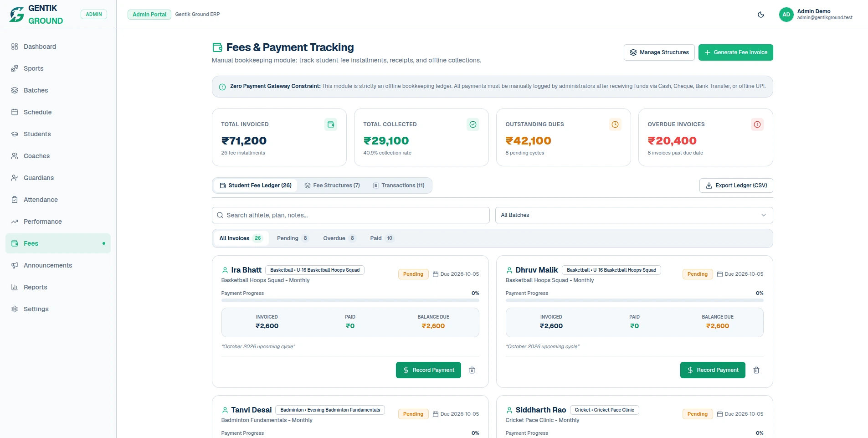Filter invoices by Pending
This screenshot has height=438, width=868.
click(293, 238)
